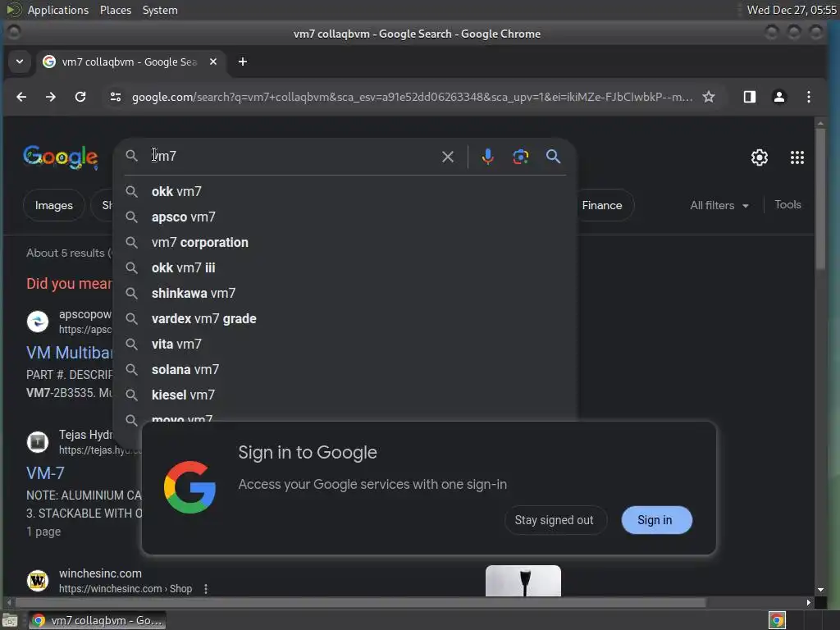This screenshot has height=630, width=840.
Task: Click the horizontal scroll right arrow
Action: [x=808, y=603]
